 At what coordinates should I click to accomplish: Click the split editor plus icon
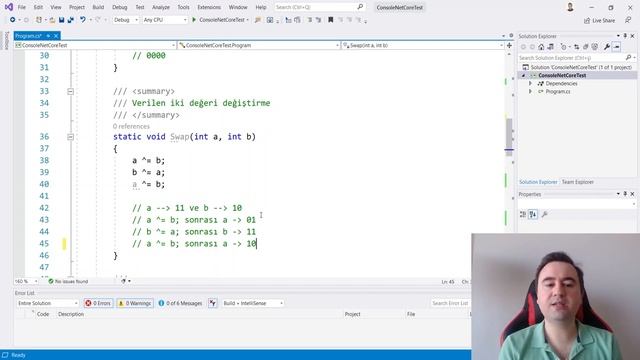tap(509, 45)
